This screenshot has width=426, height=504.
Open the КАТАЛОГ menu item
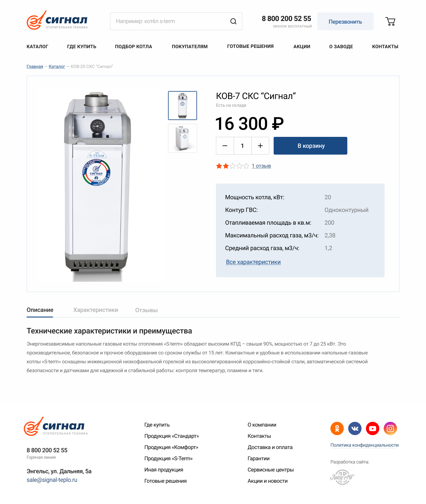click(x=37, y=46)
